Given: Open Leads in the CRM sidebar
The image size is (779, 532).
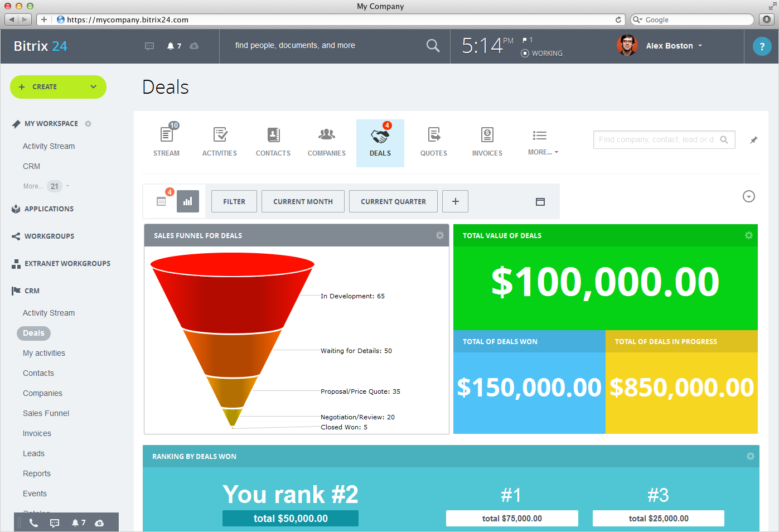Looking at the screenshot, I should 33,453.
